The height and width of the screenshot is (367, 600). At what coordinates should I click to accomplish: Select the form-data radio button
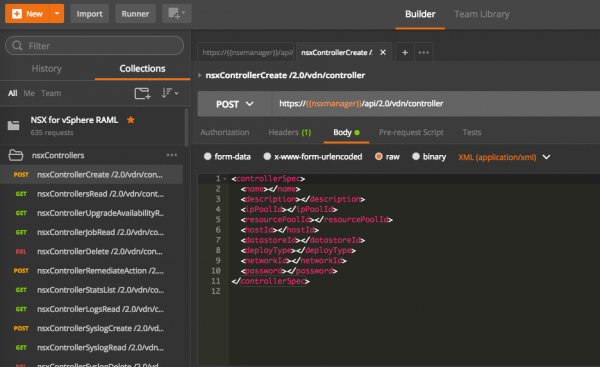tap(207, 156)
